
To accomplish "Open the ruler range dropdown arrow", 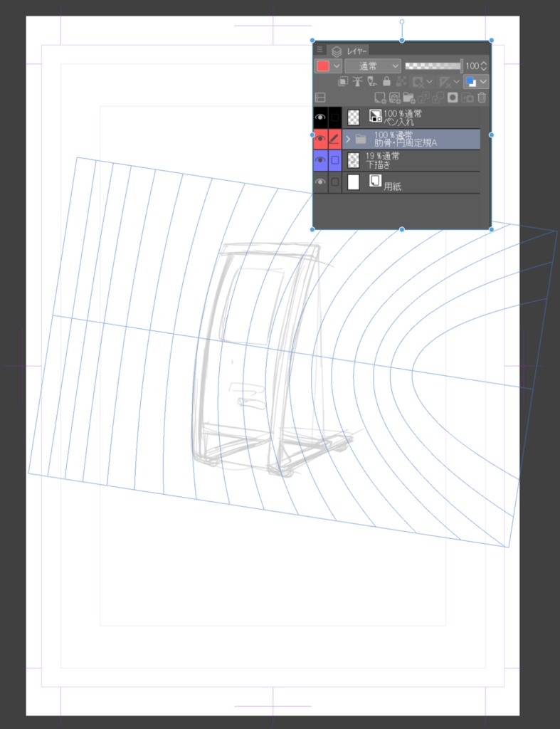I will point(456,82).
